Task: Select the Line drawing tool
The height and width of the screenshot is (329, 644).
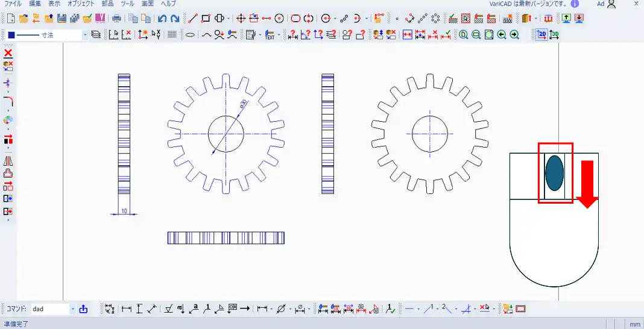Action: [193, 19]
